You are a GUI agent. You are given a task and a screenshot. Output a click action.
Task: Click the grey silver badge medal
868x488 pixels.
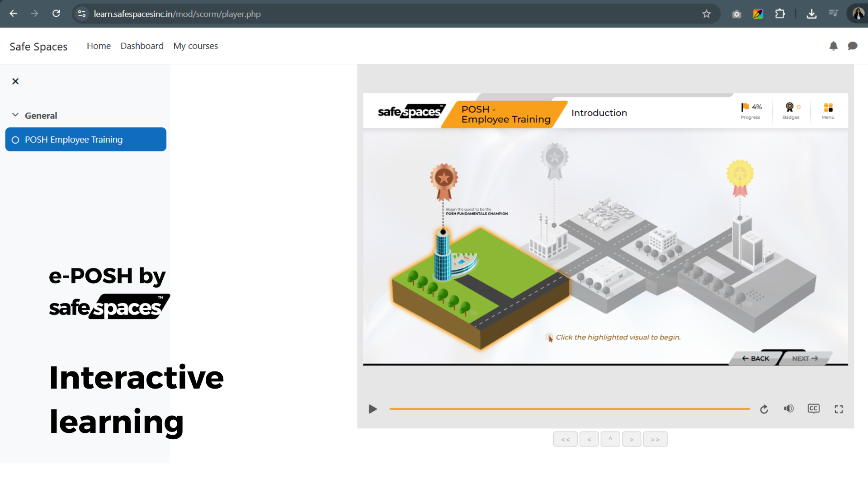click(554, 161)
